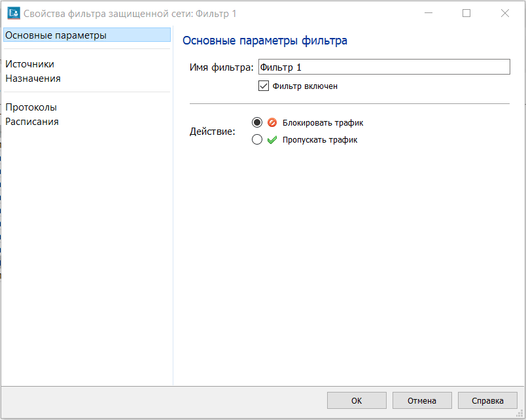The height and width of the screenshot is (420, 526).
Task: Click the "Блокировать трафик" label text
Action: (323, 122)
